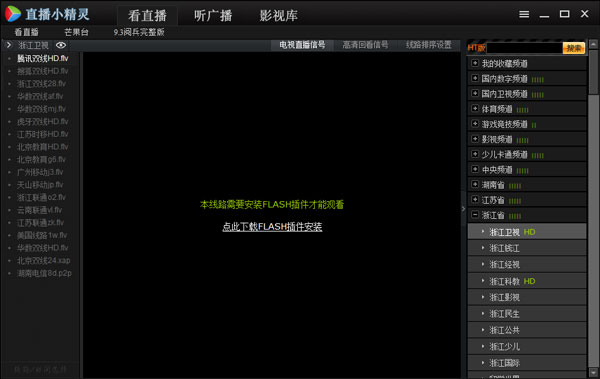Click the channel search input field
This screenshot has height=379, width=600.
click(524, 48)
